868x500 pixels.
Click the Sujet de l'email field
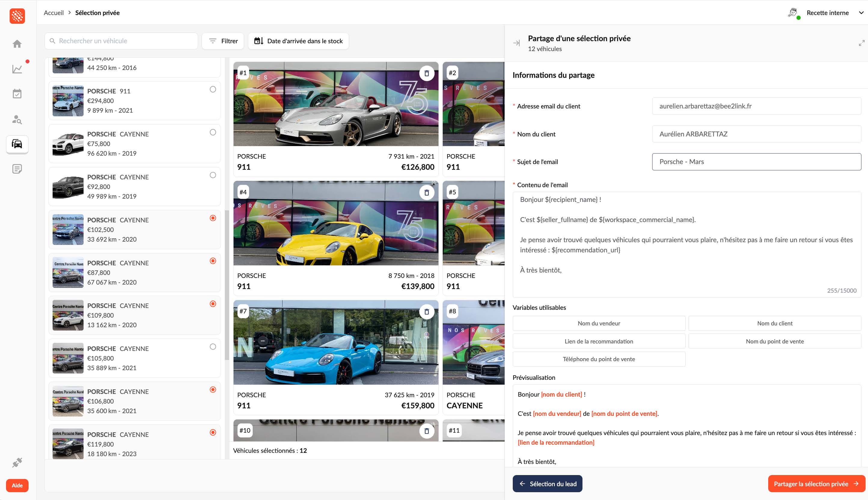click(756, 162)
